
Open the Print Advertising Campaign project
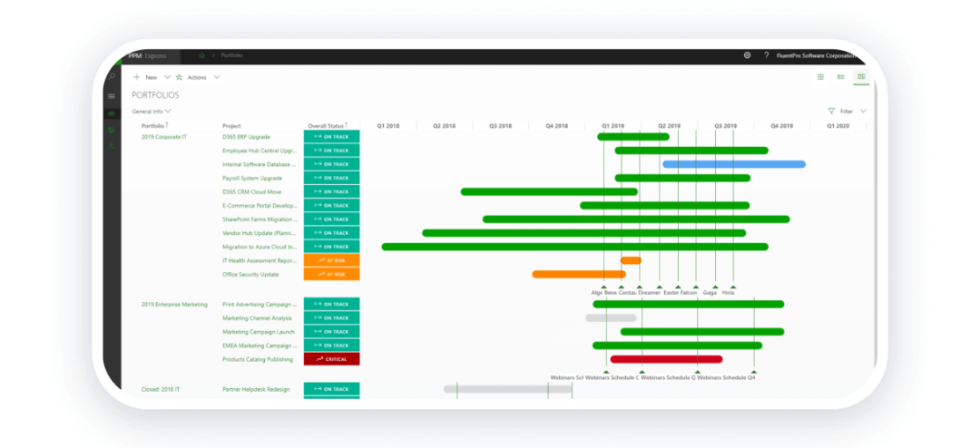click(x=260, y=305)
